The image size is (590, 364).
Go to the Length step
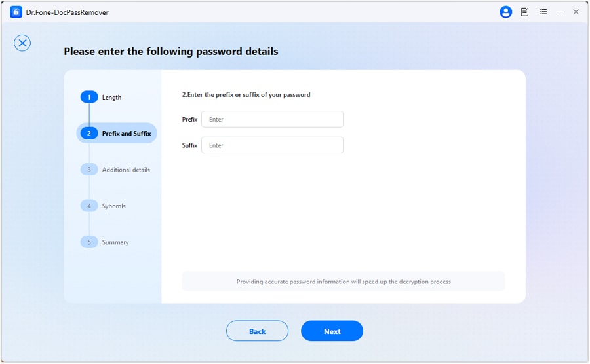(111, 98)
